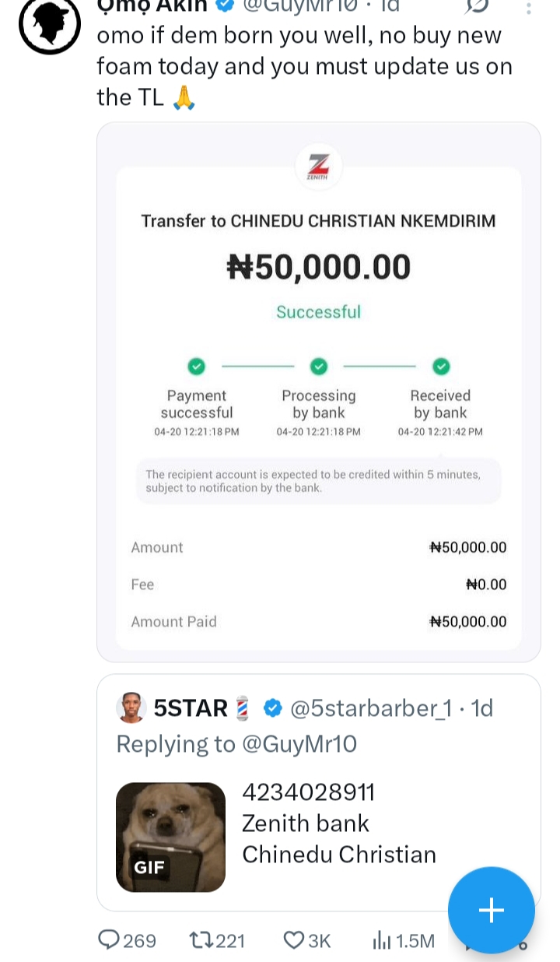Tap the Zenith bank logo on receipt
Viewport: 560px width, 962px height.
click(319, 167)
